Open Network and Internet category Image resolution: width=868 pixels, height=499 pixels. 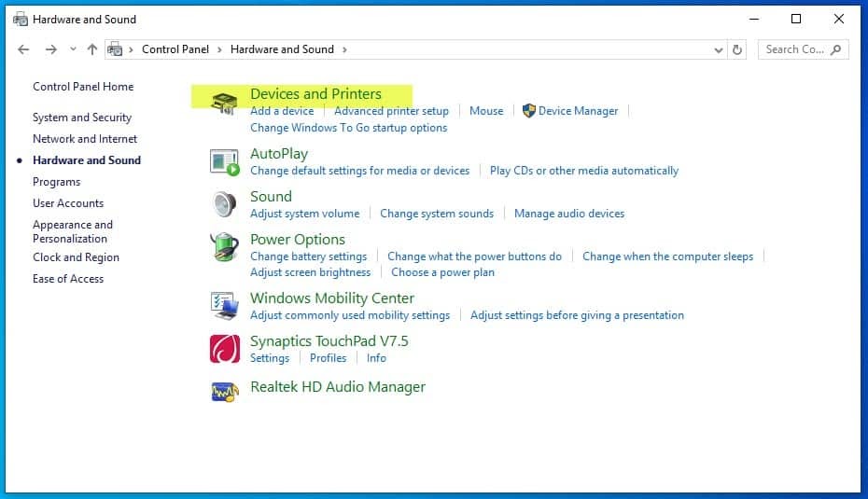tap(85, 139)
